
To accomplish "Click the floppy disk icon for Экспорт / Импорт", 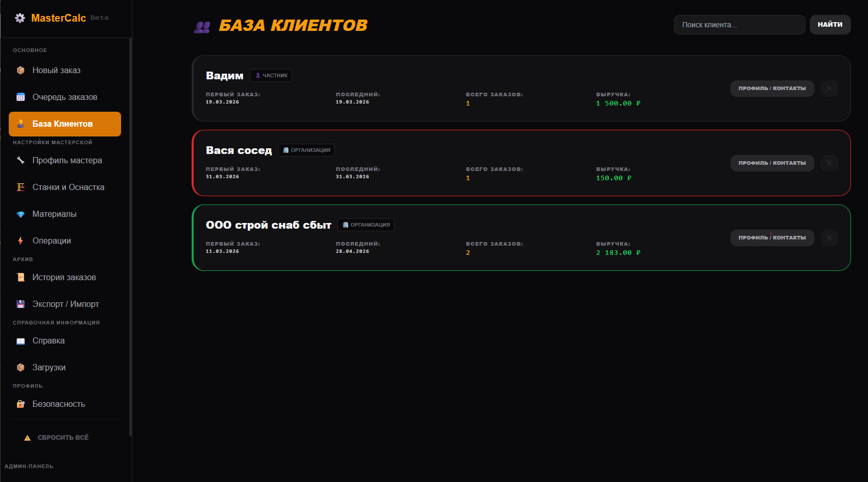I will (x=21, y=304).
